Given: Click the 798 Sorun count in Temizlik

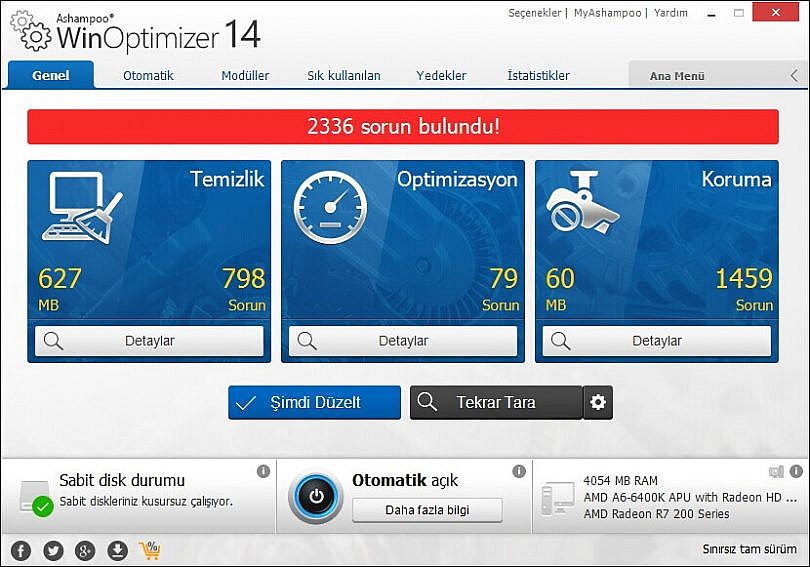Looking at the screenshot, I should click(244, 288).
